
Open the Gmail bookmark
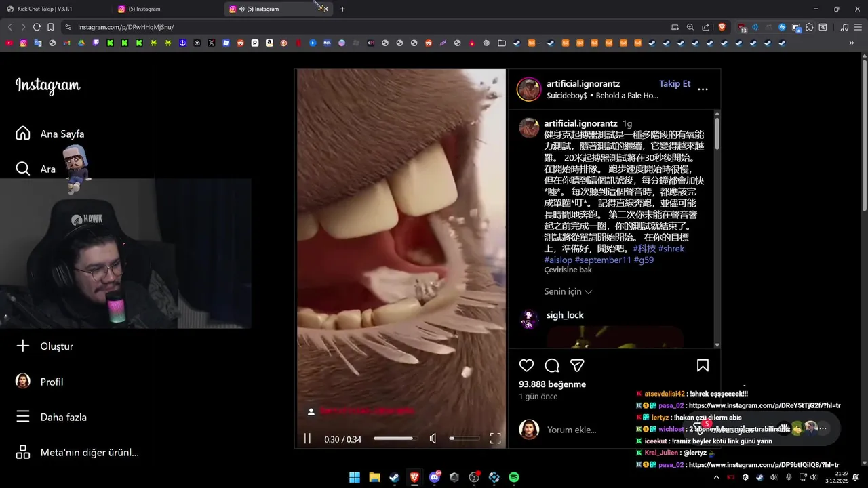pos(66,43)
